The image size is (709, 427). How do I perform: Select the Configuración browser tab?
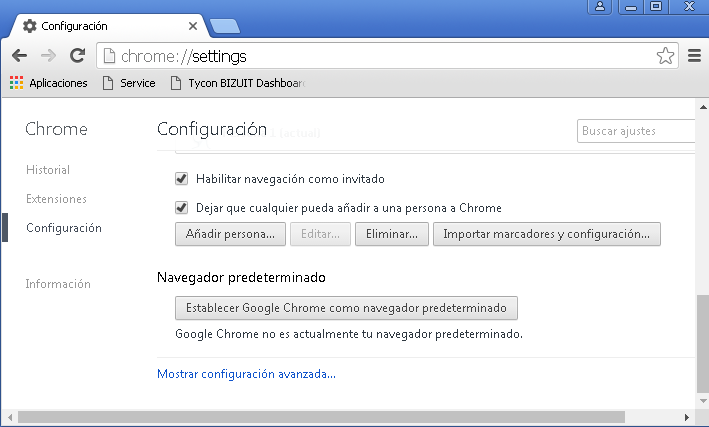[x=109, y=26]
